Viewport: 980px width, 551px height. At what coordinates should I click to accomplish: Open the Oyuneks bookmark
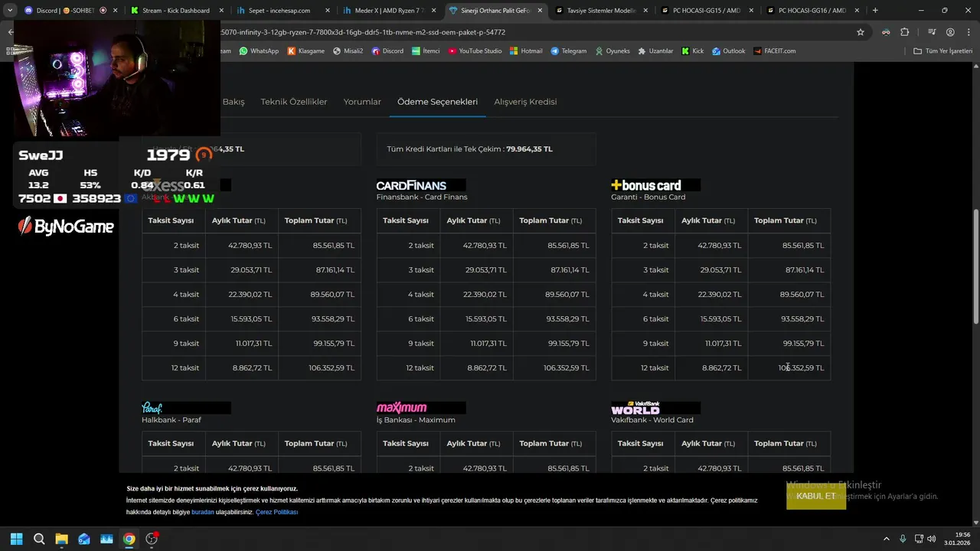pos(612,51)
